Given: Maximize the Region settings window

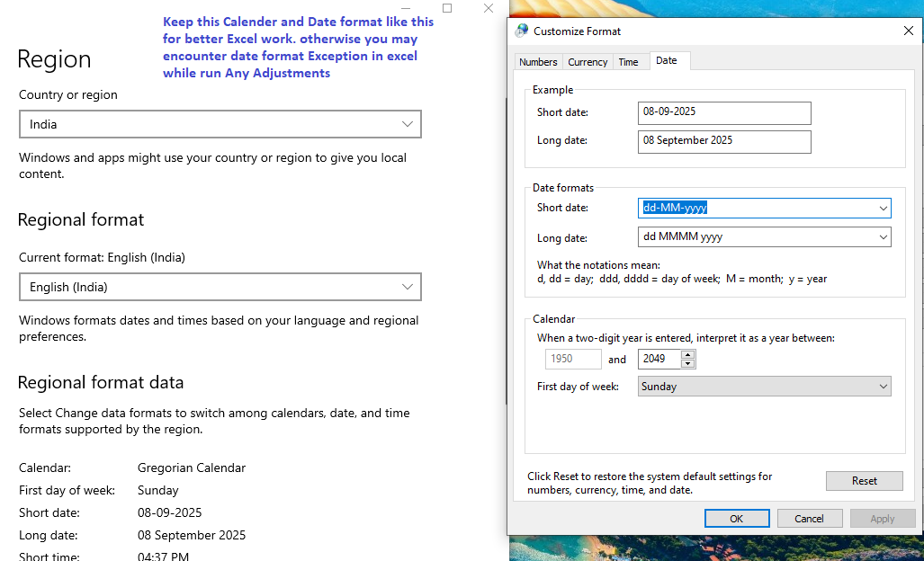Looking at the screenshot, I should 447,8.
